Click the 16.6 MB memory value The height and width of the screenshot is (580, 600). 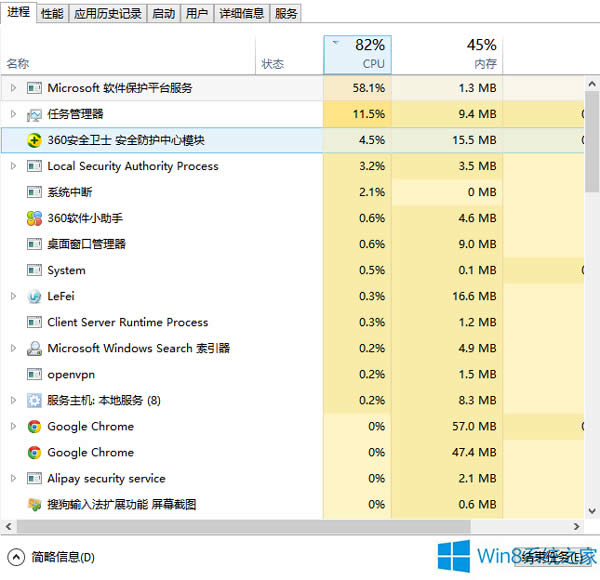[474, 296]
